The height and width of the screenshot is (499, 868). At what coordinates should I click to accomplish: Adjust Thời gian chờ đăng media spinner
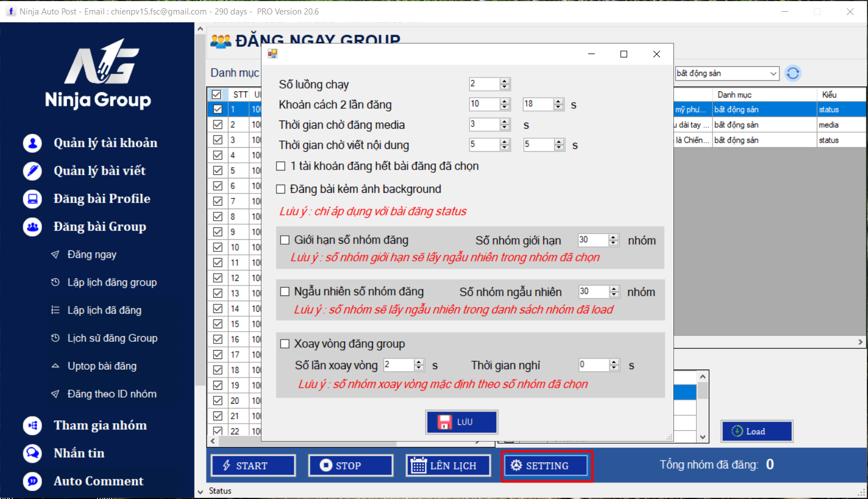(505, 125)
